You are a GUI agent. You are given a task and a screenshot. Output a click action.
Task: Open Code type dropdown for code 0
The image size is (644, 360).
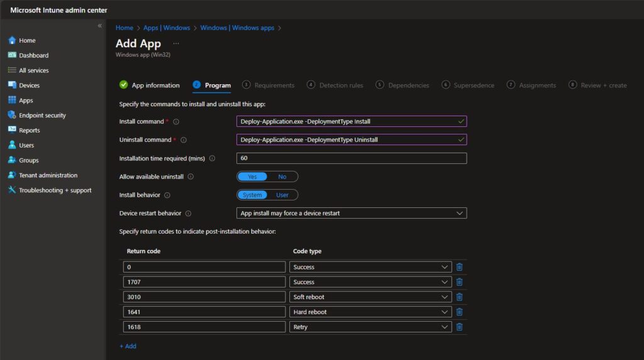pos(370,267)
